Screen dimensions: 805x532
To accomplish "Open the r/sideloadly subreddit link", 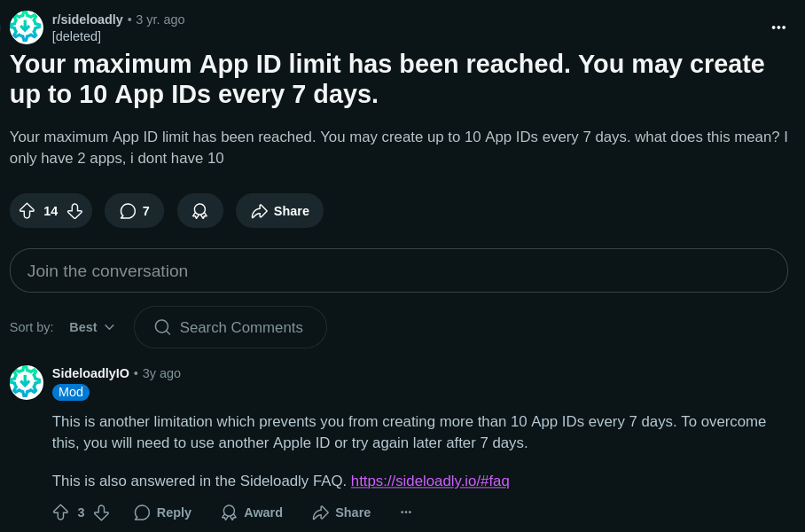I will [x=87, y=20].
